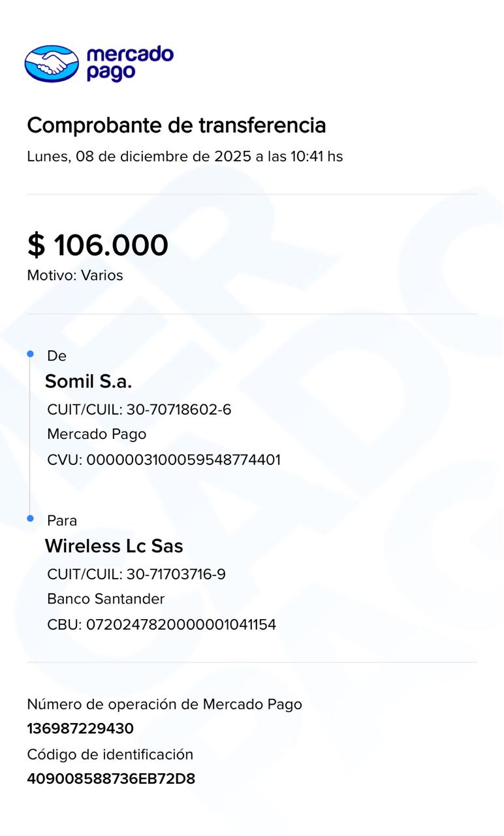
Task: Click the "Código de identificación" label
Action: (x=110, y=755)
